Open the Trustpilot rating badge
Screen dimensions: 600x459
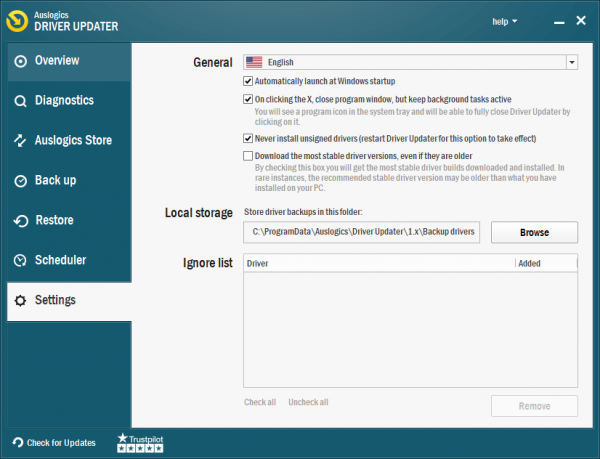[140, 443]
